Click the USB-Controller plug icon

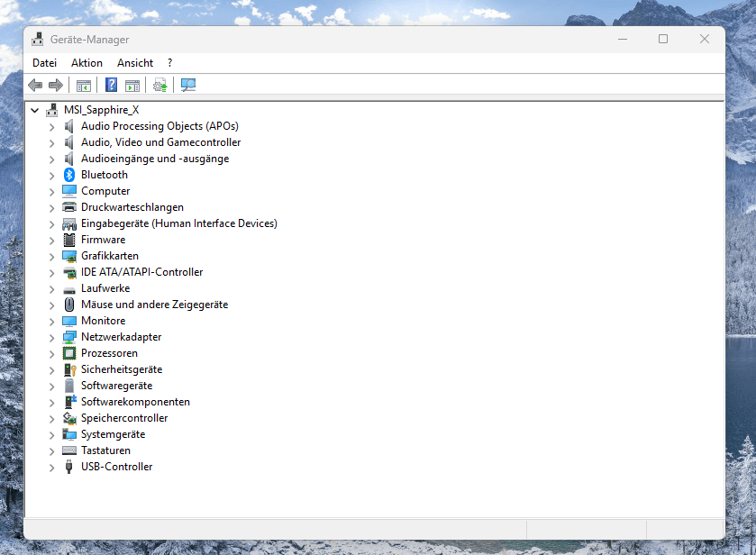tap(69, 467)
